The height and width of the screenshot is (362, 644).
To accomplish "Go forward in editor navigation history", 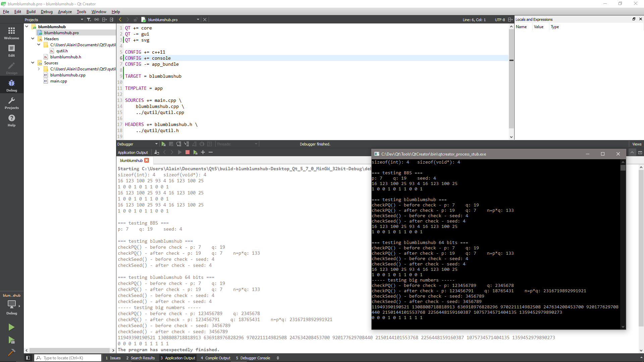I will click(x=127, y=19).
